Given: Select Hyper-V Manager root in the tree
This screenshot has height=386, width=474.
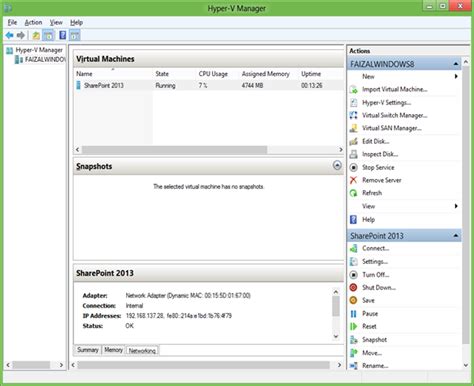Looking at the screenshot, I should (x=39, y=50).
